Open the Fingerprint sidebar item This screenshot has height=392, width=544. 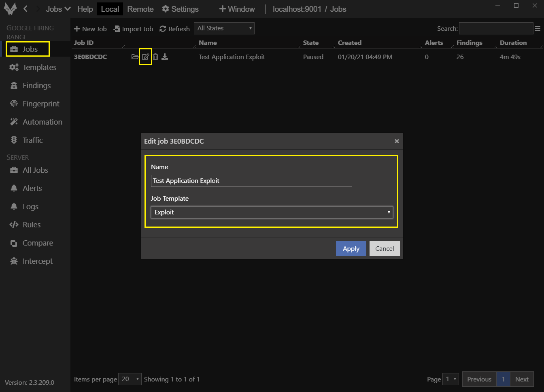point(40,104)
